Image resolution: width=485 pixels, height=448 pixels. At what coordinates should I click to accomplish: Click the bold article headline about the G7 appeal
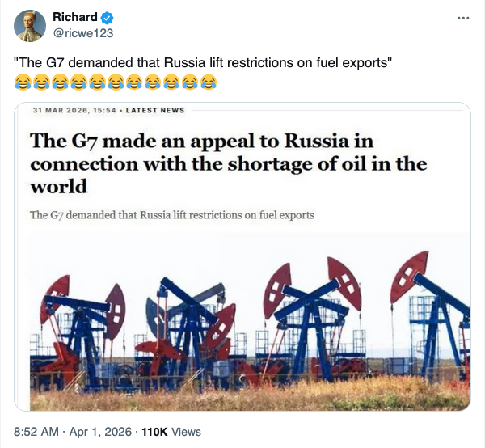(228, 163)
